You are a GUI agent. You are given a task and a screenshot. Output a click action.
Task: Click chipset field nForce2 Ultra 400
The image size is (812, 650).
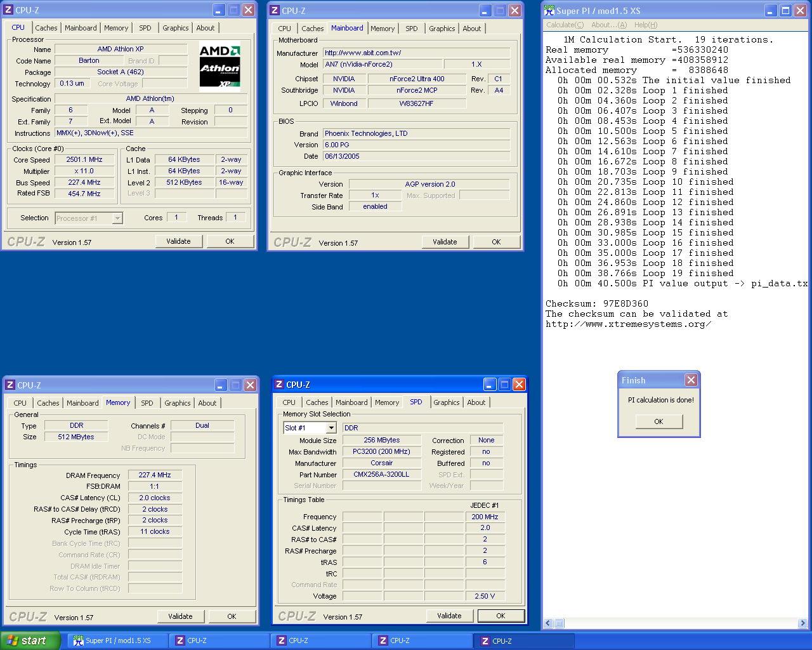coord(416,79)
